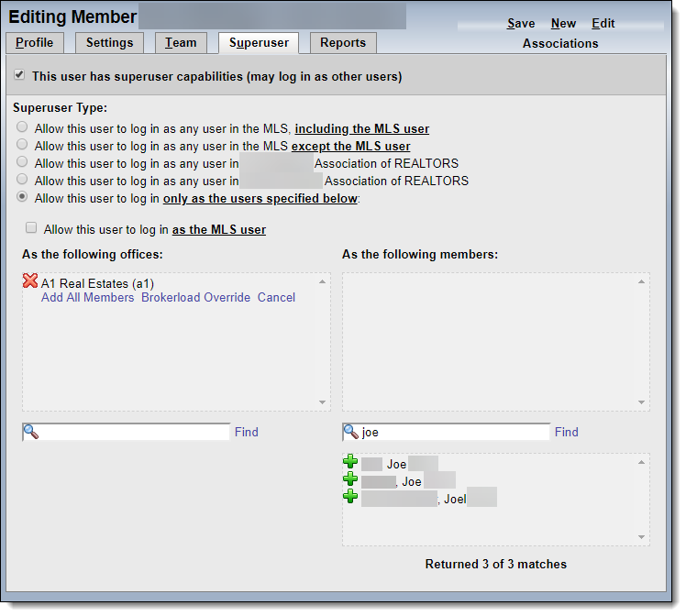Click Save in the top menu

[x=521, y=24]
